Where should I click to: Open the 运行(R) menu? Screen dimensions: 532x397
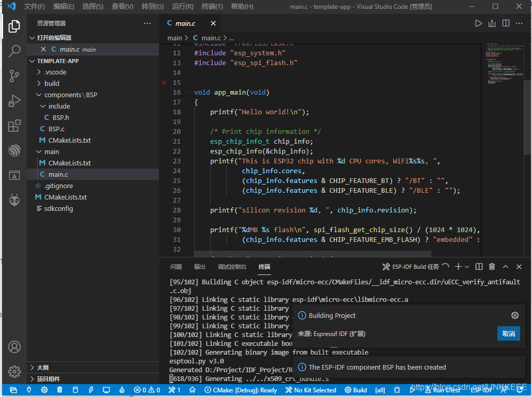[182, 6]
